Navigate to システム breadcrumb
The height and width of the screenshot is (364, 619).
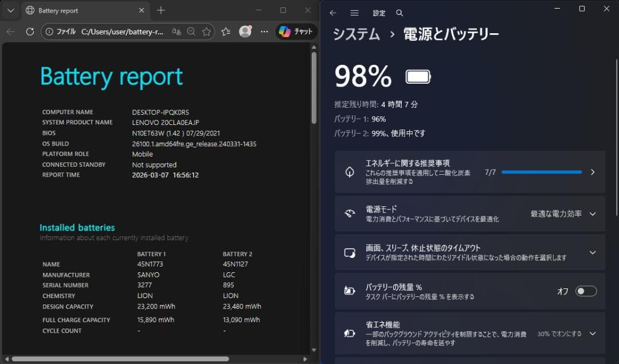(356, 34)
